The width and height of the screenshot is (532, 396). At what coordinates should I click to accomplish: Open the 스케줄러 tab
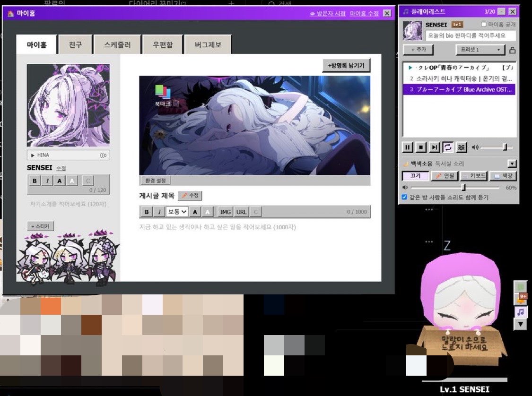coord(117,44)
